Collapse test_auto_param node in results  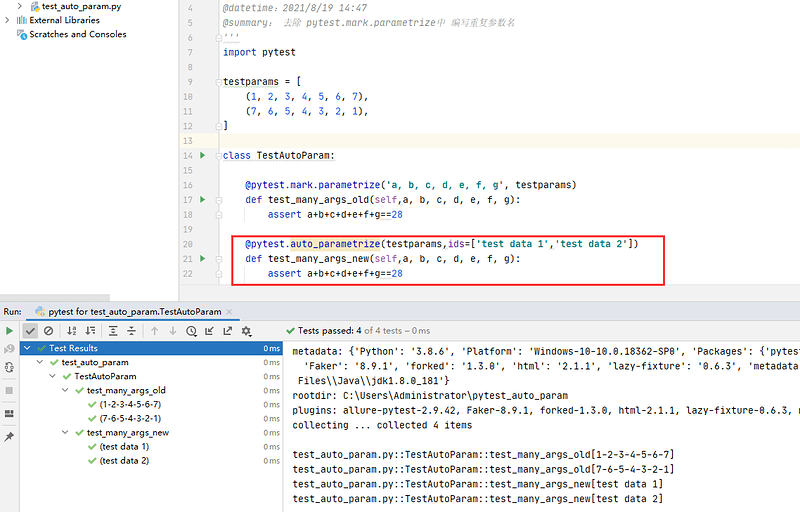40,362
